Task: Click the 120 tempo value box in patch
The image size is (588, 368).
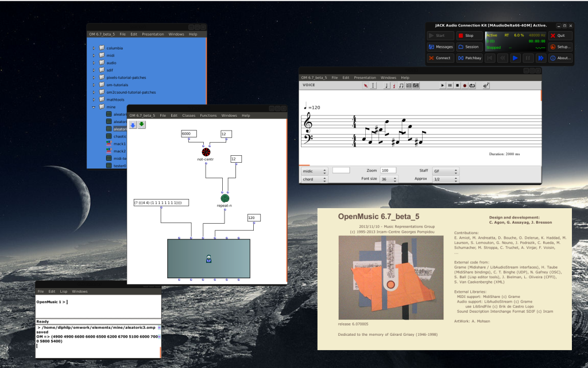Action: tap(254, 218)
